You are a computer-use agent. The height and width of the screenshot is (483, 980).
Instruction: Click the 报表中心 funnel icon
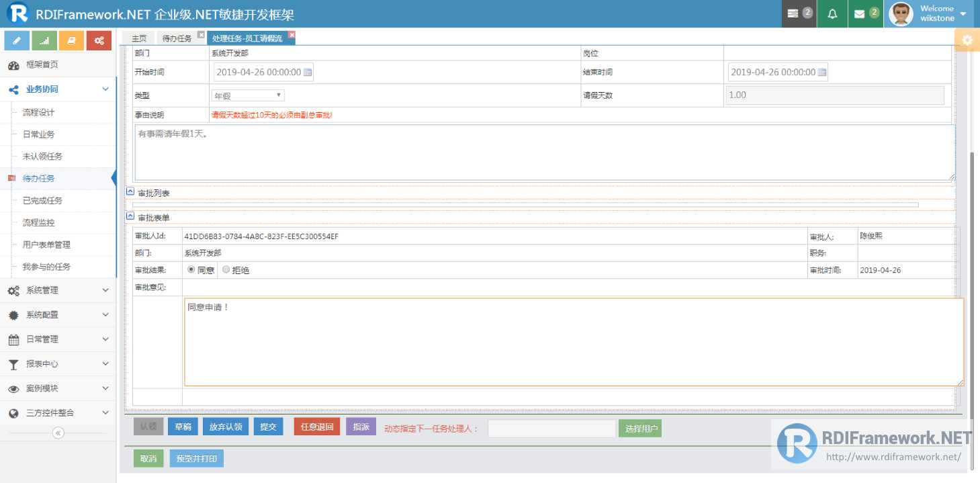(x=13, y=364)
